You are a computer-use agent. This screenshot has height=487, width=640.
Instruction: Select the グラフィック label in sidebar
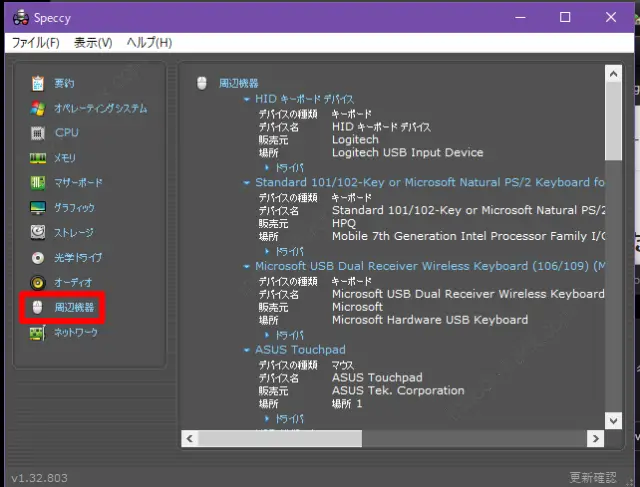click(x=74, y=208)
